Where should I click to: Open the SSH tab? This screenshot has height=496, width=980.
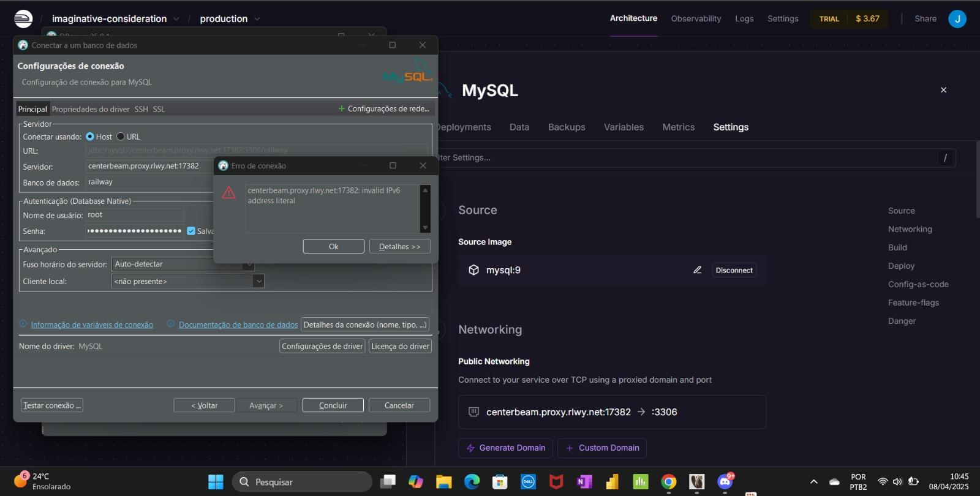(x=141, y=109)
